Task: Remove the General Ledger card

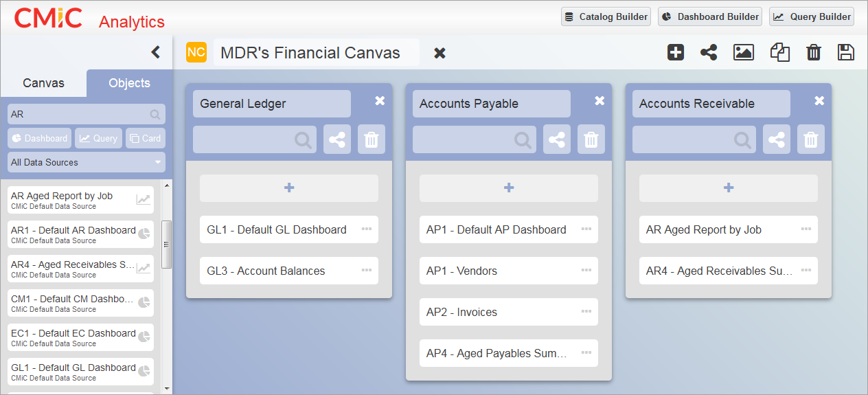Action: point(380,101)
